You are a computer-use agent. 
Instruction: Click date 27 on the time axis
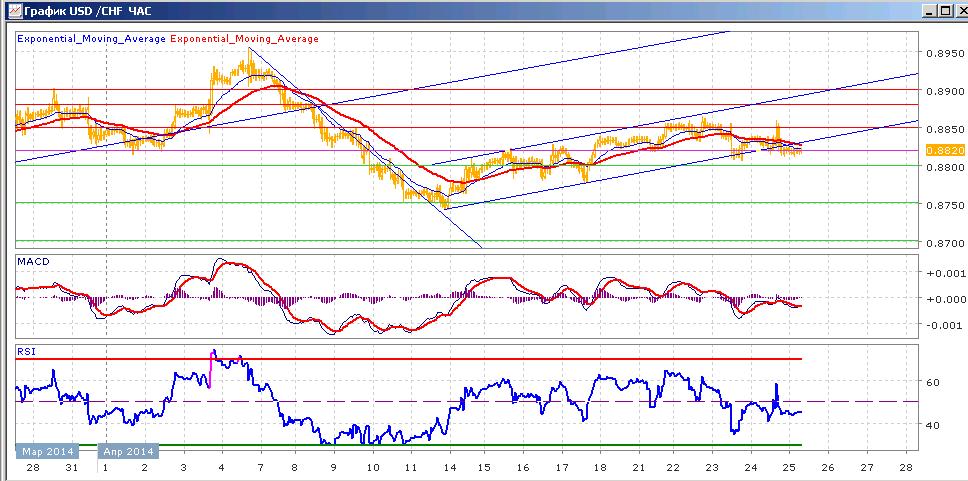tap(867, 467)
